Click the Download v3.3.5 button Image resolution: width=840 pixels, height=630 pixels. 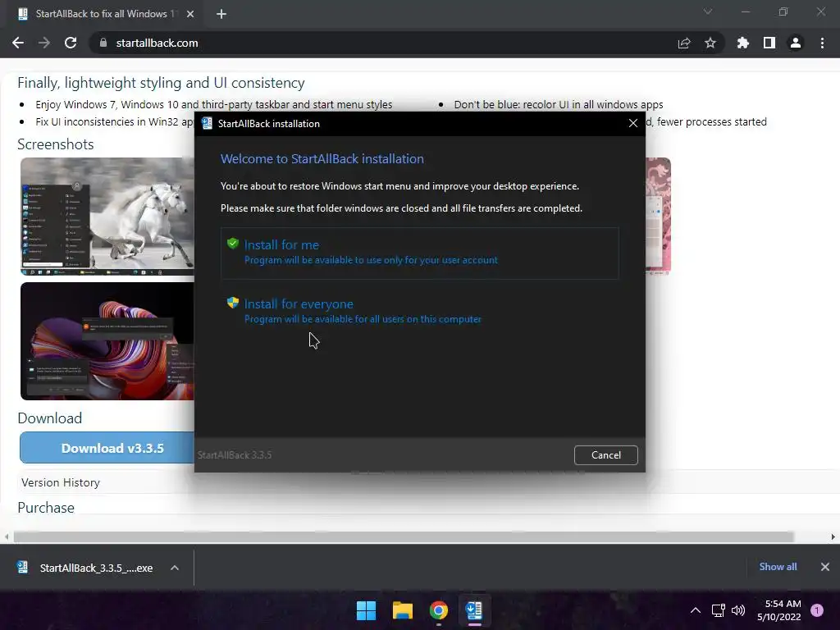[x=107, y=448]
